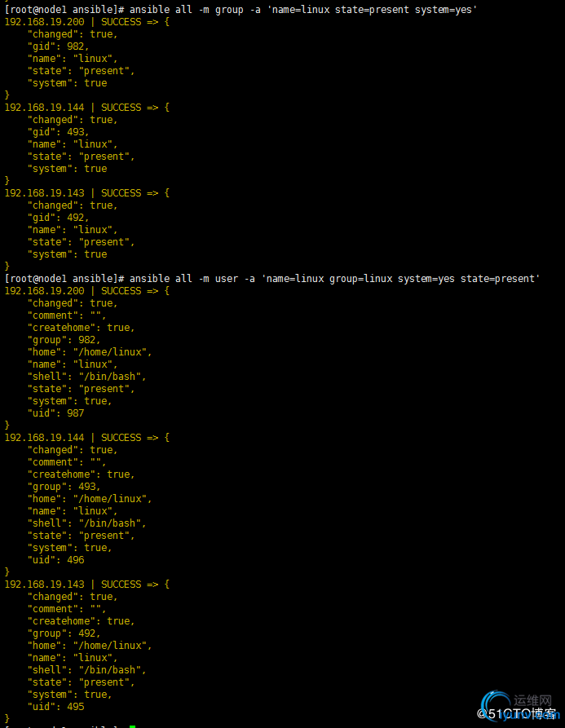565x728 pixels.
Task: Click the shell prompt before the group command
Action: (x=64, y=10)
